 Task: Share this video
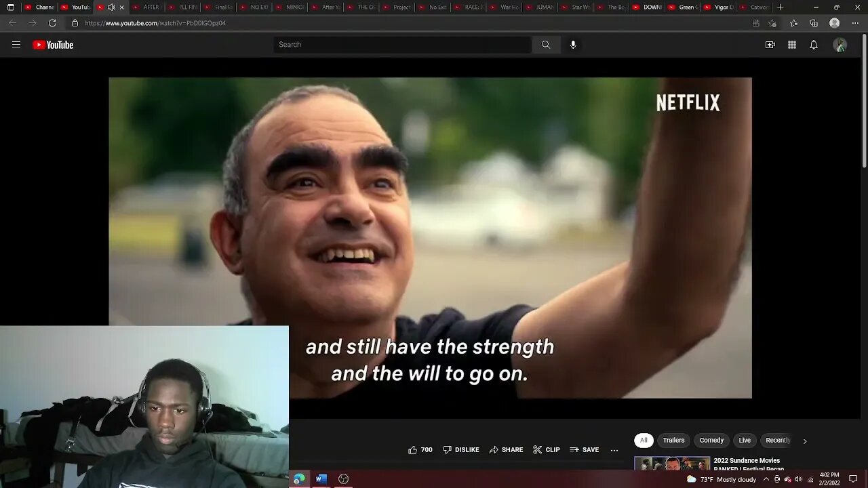point(507,450)
